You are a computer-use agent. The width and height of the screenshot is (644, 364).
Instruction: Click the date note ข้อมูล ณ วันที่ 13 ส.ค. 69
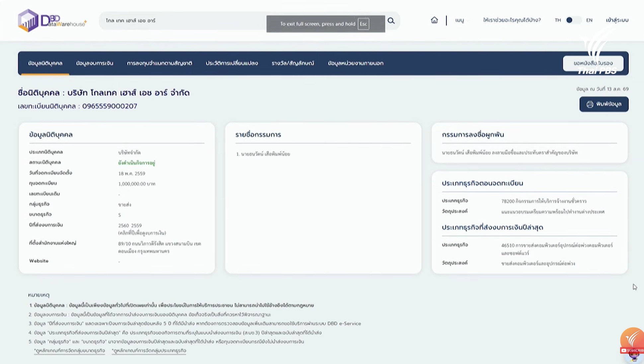[x=602, y=89]
